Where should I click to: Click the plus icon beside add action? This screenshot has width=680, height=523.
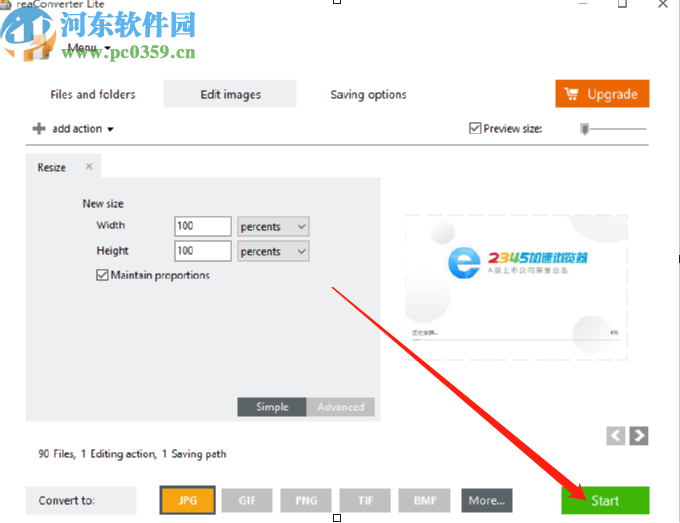coord(39,128)
